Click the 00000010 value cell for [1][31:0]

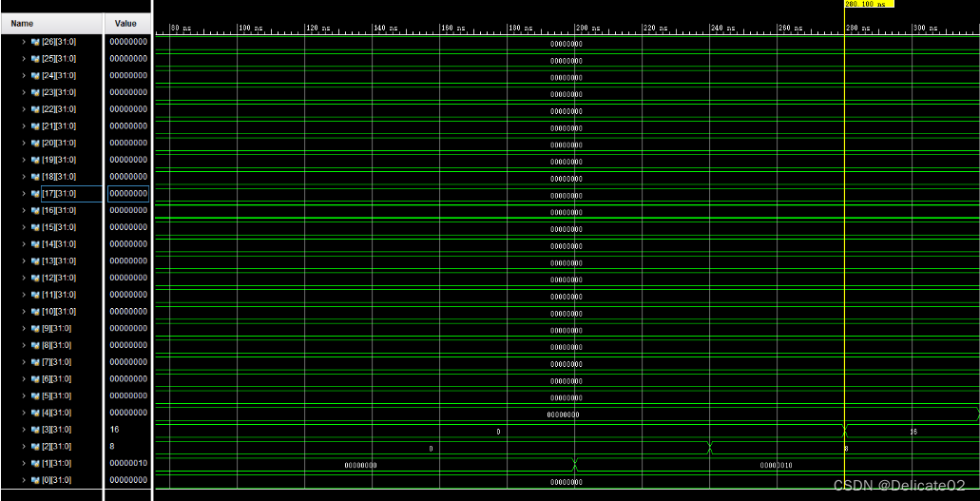point(128,464)
